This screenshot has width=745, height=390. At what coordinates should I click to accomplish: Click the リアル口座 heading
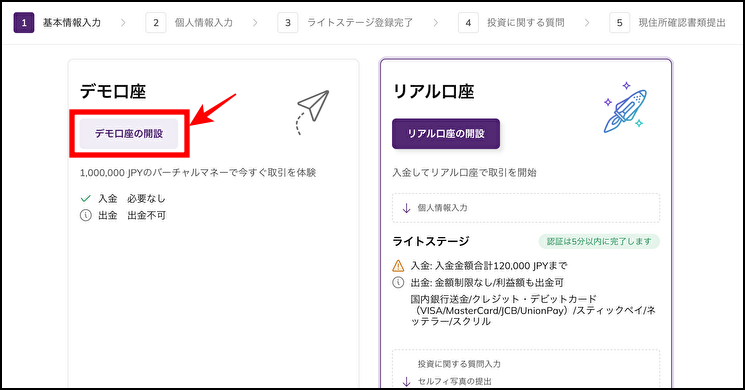point(433,91)
